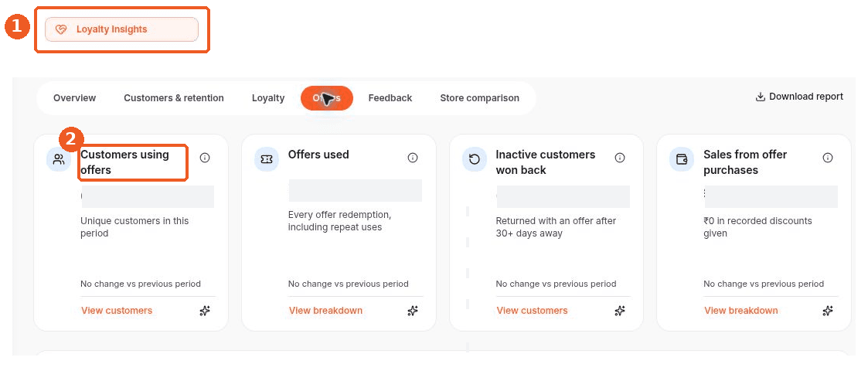Open View customers under Inactive customers won back
The image size is (868, 371).
click(x=532, y=311)
